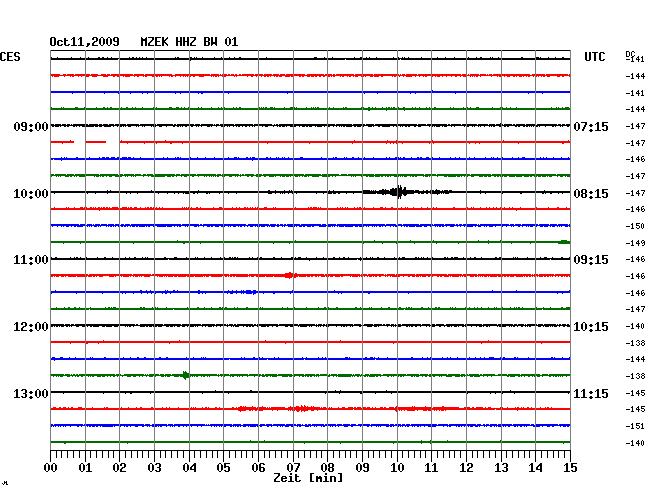Select the 09:00 CES time label
This screenshot has width=650, height=494.
(x=31, y=127)
